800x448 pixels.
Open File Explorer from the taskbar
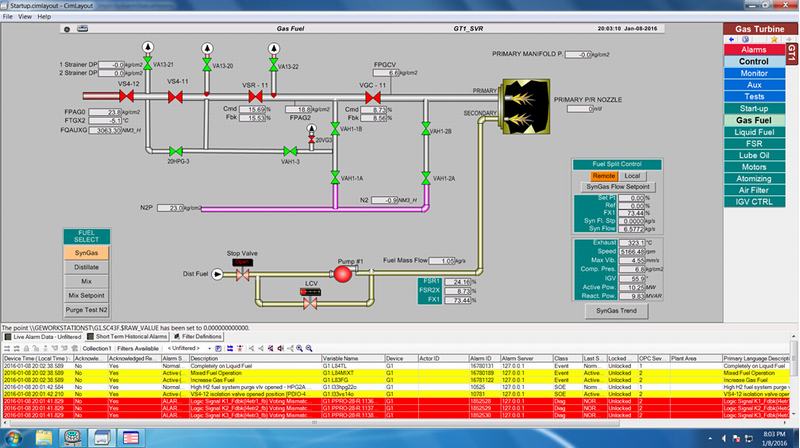44,438
